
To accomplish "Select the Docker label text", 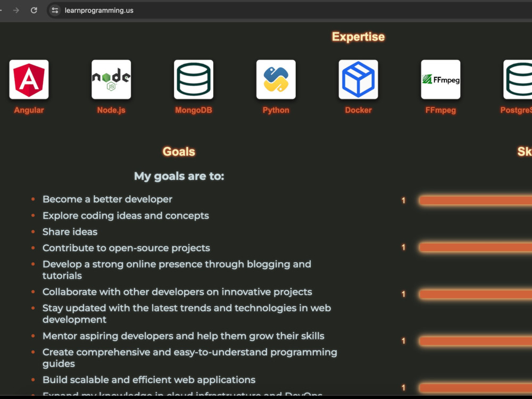I will 358,110.
